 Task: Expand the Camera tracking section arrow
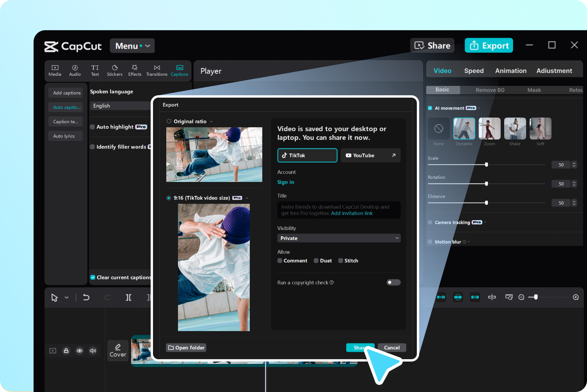pyautogui.click(x=485, y=223)
